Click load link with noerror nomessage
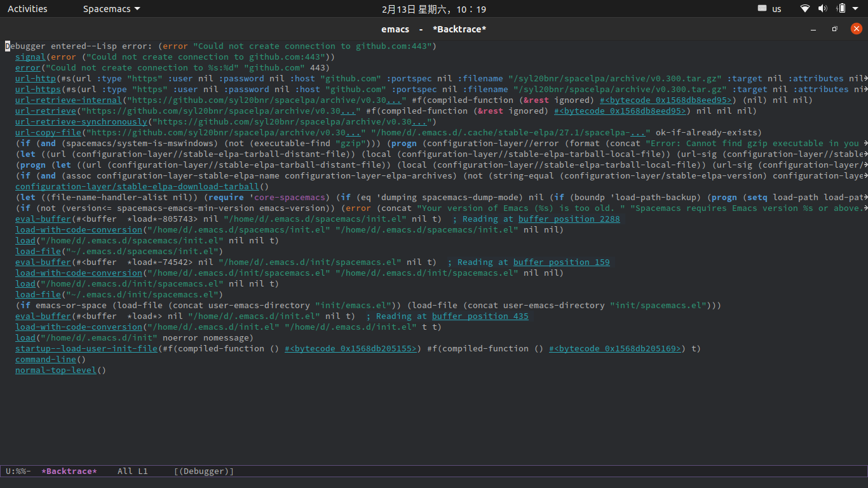Viewport: 868px width, 488px height. tap(25, 337)
